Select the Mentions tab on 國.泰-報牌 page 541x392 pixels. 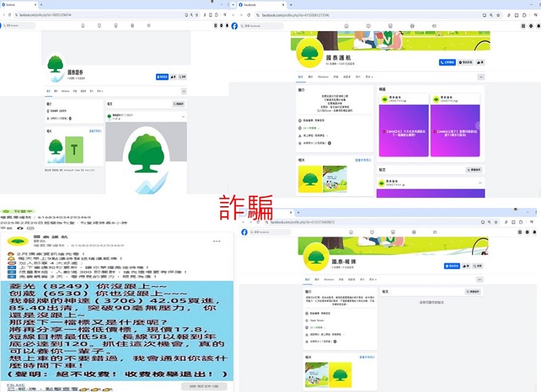pos(329,280)
